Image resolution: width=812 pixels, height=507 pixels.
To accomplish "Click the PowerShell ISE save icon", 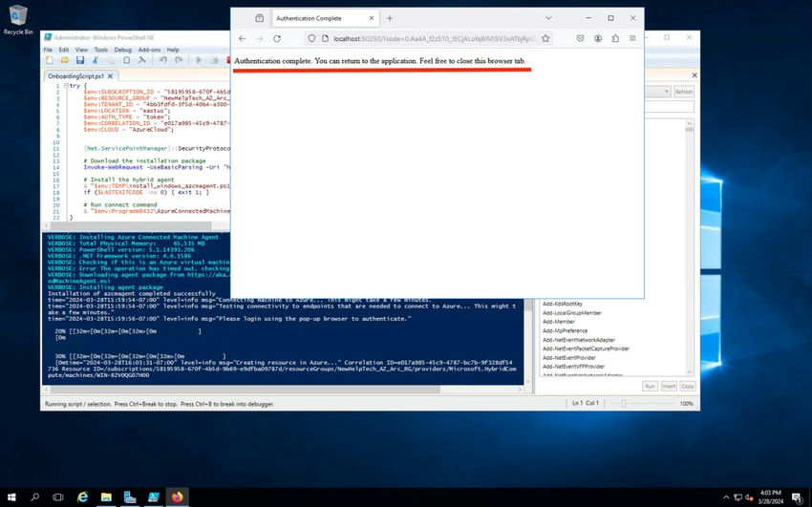I will (80, 60).
